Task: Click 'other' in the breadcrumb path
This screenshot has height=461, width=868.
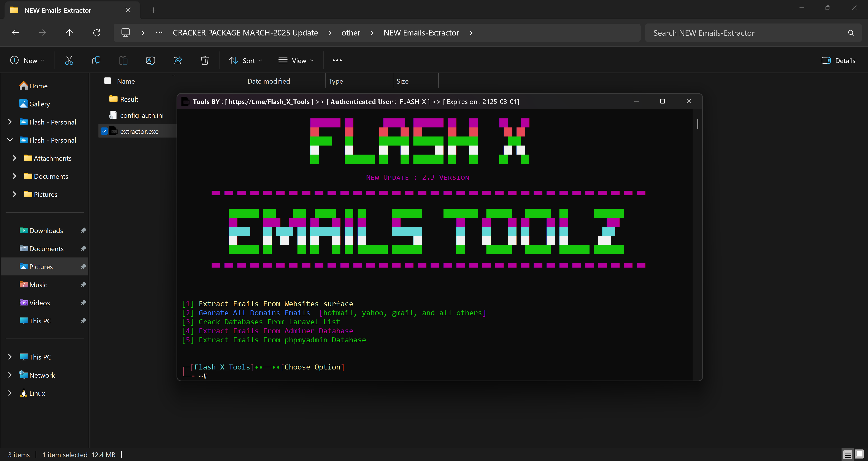Action: click(x=350, y=33)
